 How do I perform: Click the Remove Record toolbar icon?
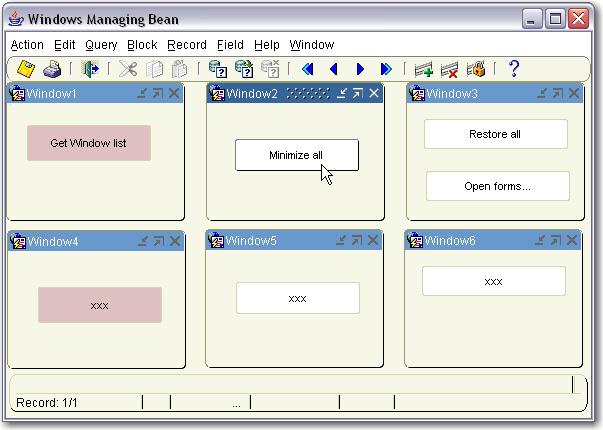(x=449, y=70)
